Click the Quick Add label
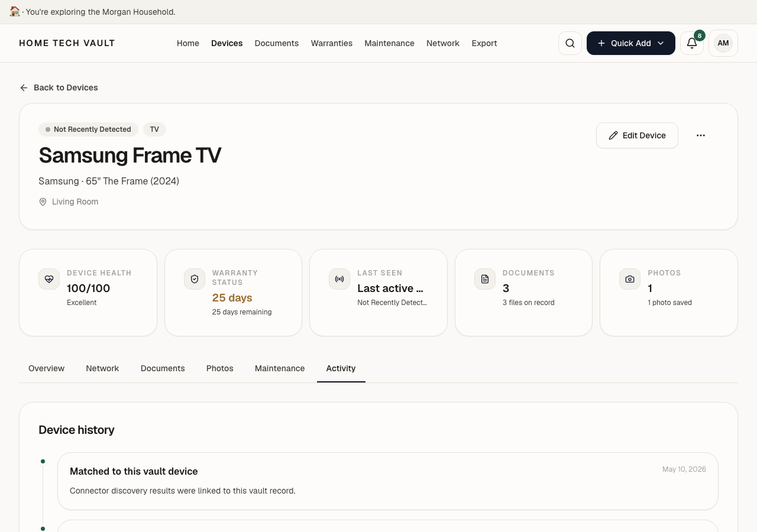The height and width of the screenshot is (532, 757). click(x=631, y=43)
